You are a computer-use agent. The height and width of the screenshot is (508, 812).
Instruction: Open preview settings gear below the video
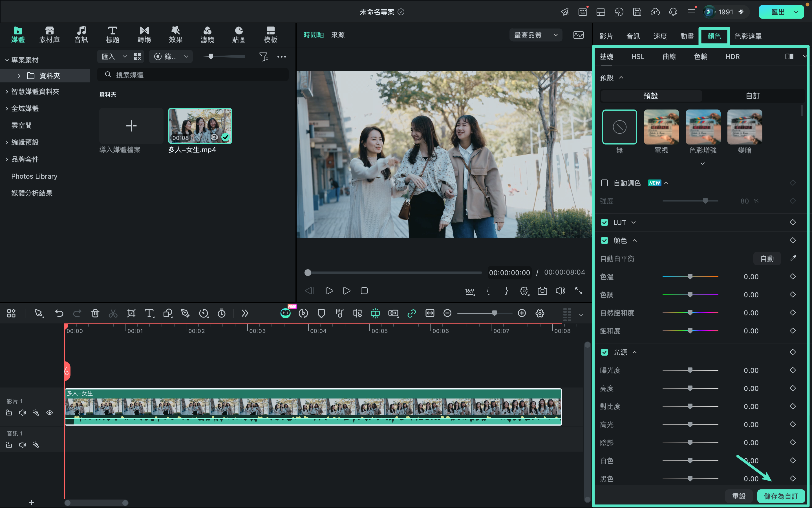click(x=524, y=291)
